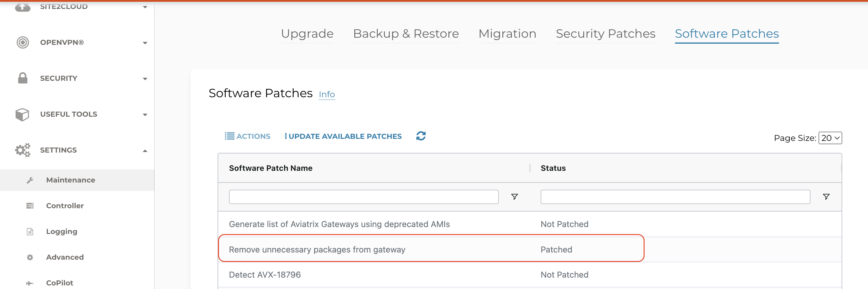
Task: Click the filter icon for Software Patch Name
Action: (x=514, y=197)
